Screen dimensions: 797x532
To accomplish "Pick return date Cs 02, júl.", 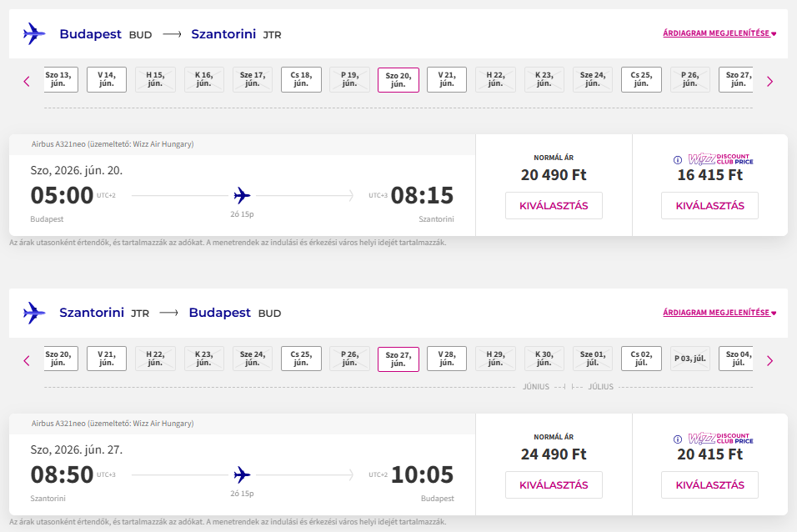I will (x=643, y=359).
